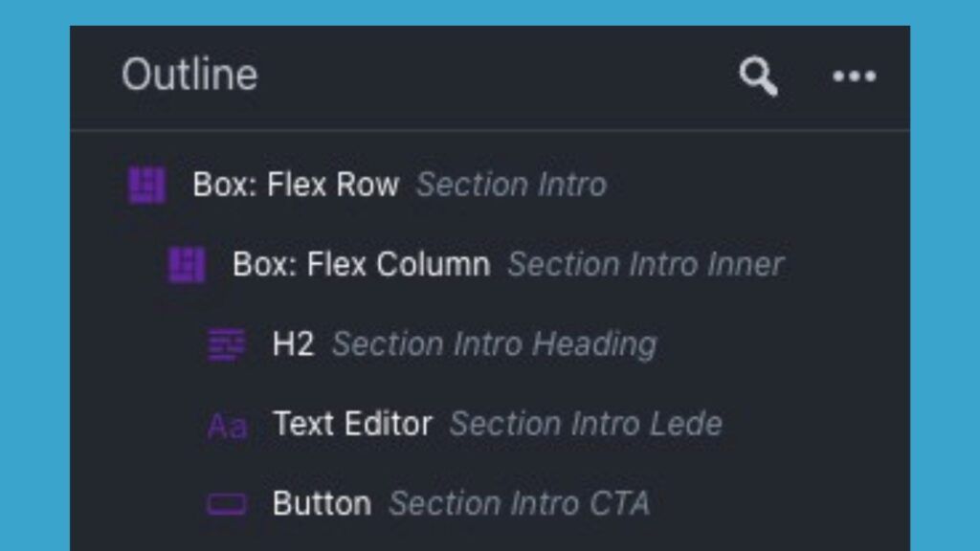Collapse the Section Intro Inner column
The image size is (980, 551).
(189, 264)
